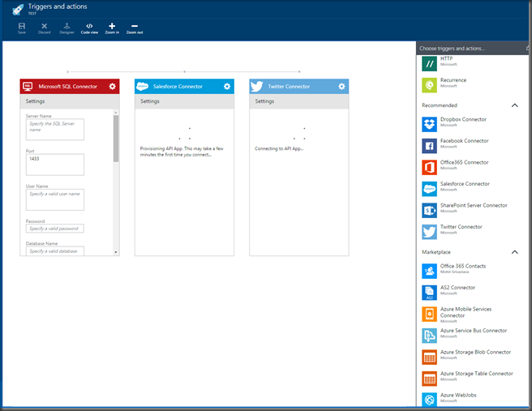
Task: Add the Azure Storage Blob Connector icon
Action: tap(429, 357)
